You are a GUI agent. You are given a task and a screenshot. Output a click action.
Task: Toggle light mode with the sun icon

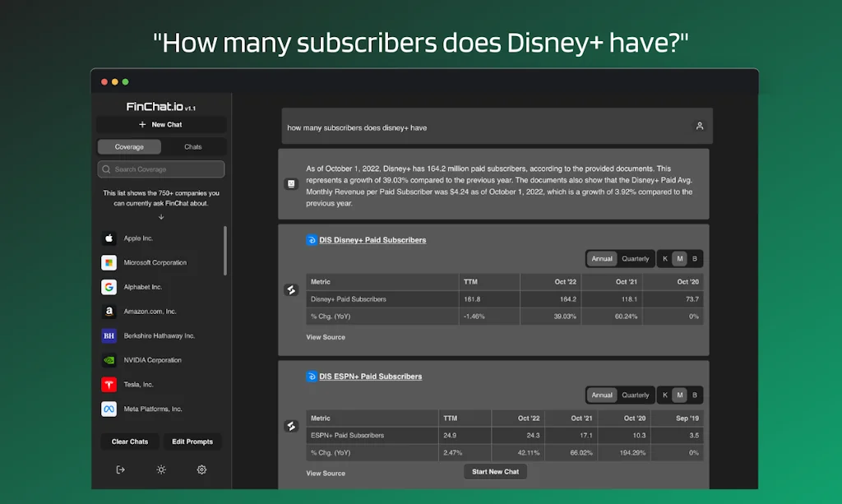(161, 469)
